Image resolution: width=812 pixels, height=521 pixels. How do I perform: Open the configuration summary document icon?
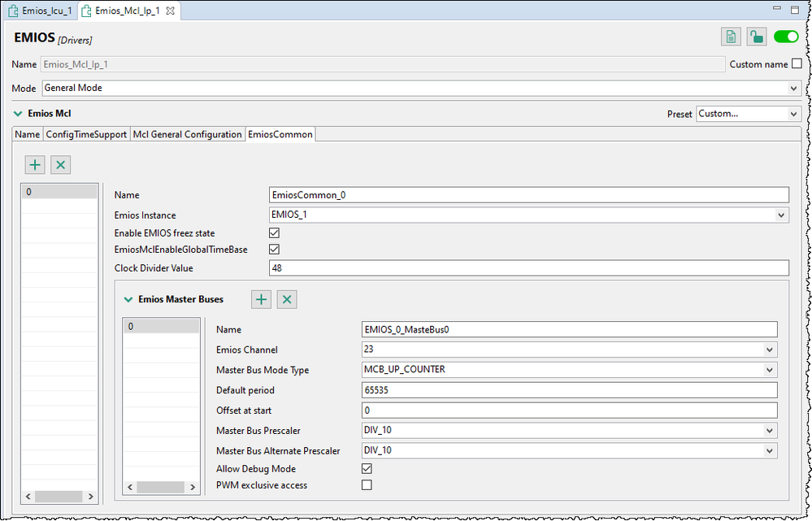729,37
